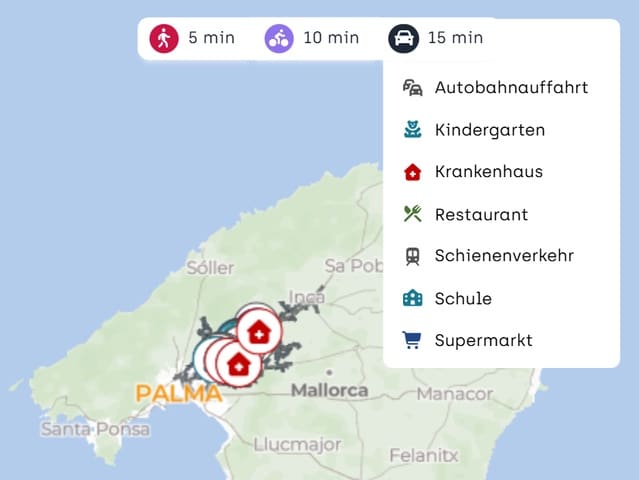Choose Supermarkt from the category list
Image resolution: width=639 pixels, height=480 pixels.
pyautogui.click(x=501, y=340)
